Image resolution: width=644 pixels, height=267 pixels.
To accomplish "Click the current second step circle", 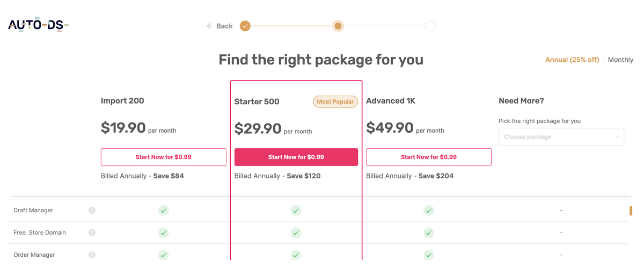I will pos(338,26).
